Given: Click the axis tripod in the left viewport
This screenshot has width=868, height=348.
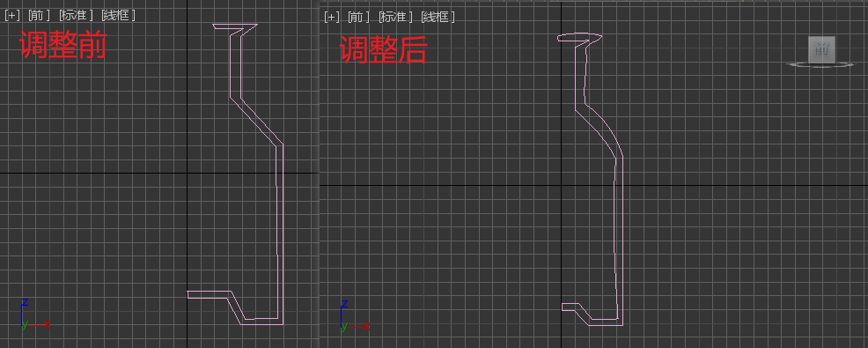Looking at the screenshot, I should (34, 315).
